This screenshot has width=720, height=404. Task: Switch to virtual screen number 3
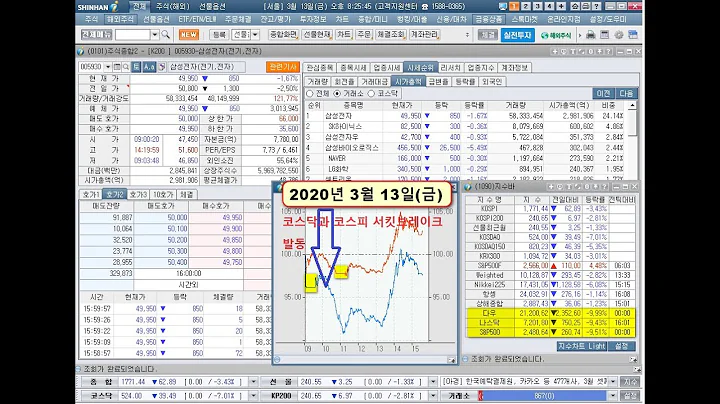point(538,6)
